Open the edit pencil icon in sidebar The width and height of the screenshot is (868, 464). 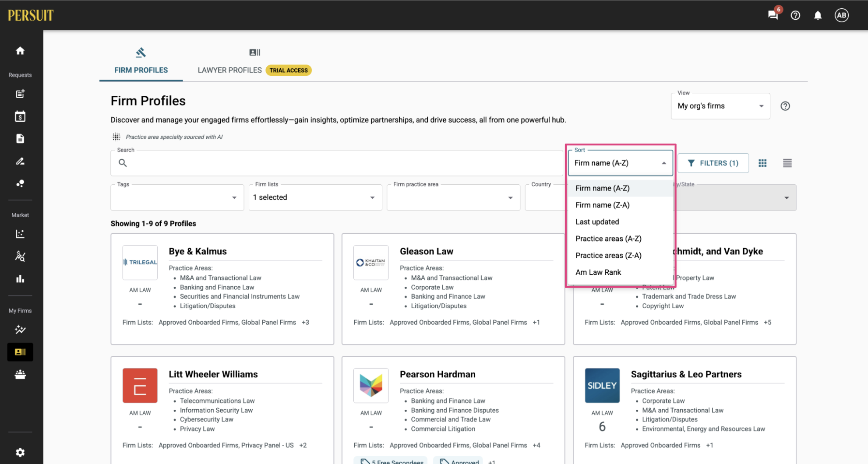20,161
